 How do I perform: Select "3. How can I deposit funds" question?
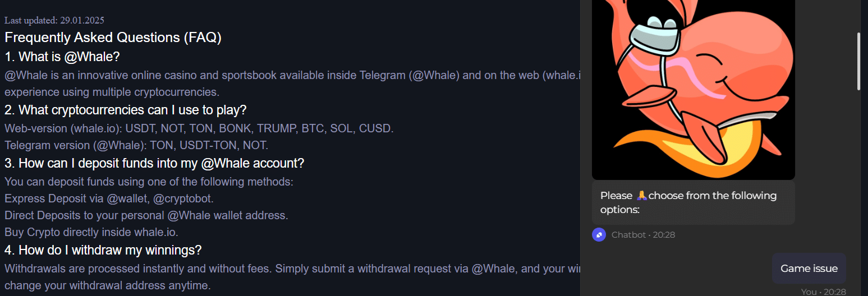tap(154, 163)
